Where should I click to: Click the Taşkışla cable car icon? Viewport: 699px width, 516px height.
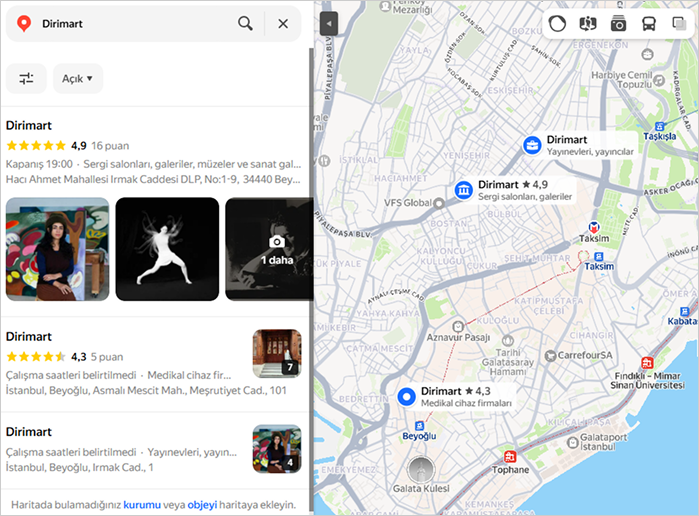[659, 126]
